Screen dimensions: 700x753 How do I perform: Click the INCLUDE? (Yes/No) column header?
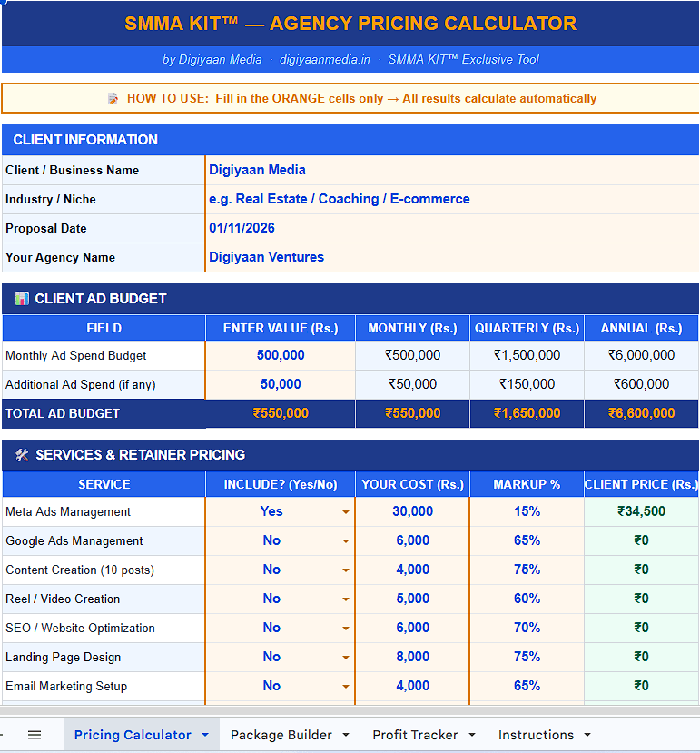[281, 484]
